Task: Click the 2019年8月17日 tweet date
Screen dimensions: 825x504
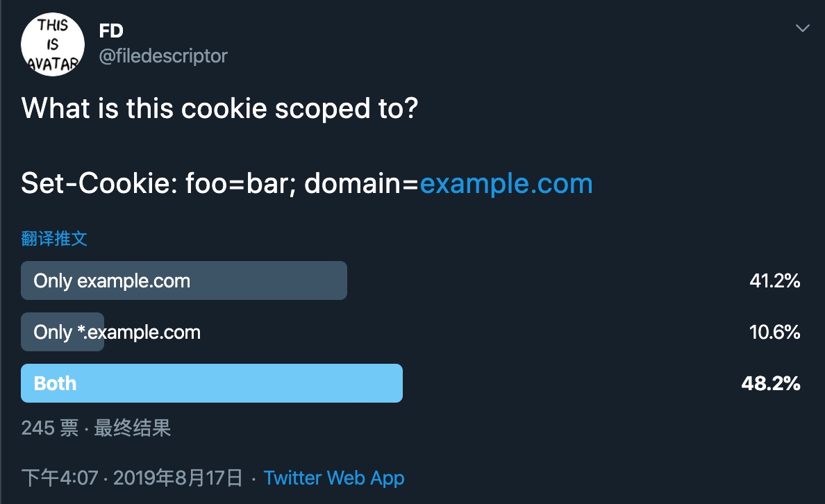Action: [x=178, y=478]
